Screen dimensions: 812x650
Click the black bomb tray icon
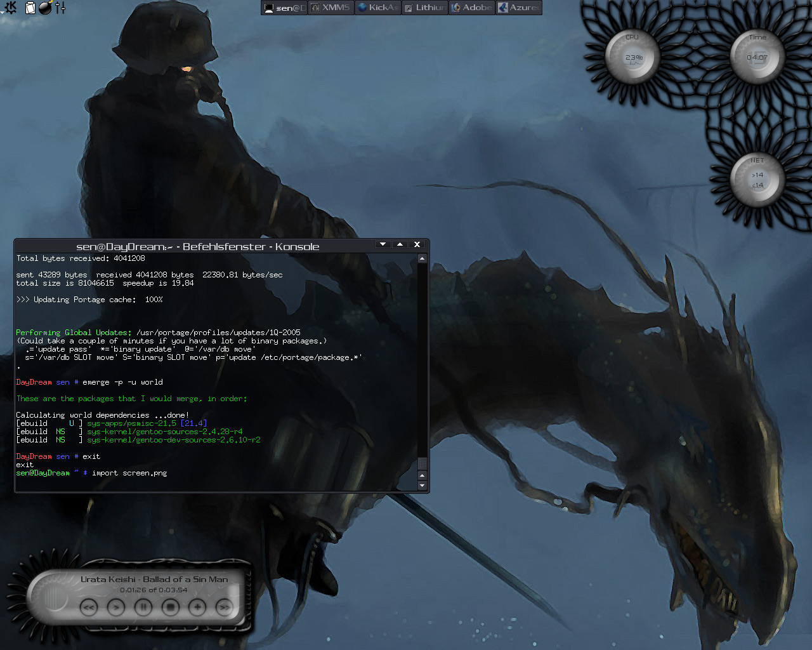point(46,8)
